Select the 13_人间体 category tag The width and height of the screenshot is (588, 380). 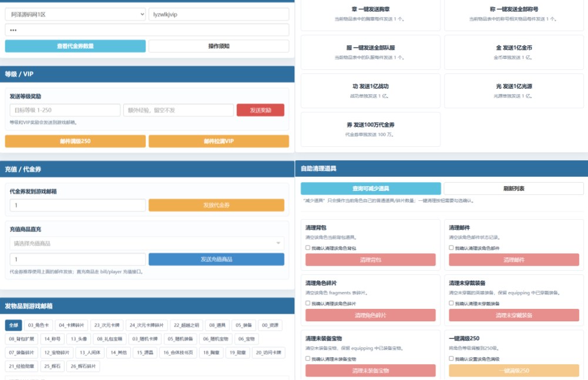(x=90, y=352)
